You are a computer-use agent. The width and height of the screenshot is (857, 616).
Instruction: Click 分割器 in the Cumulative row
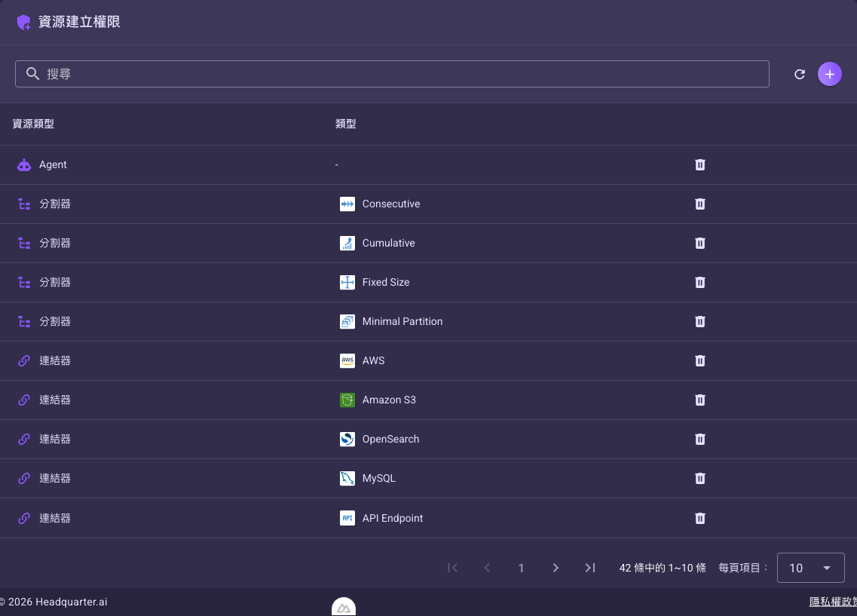[x=55, y=244]
